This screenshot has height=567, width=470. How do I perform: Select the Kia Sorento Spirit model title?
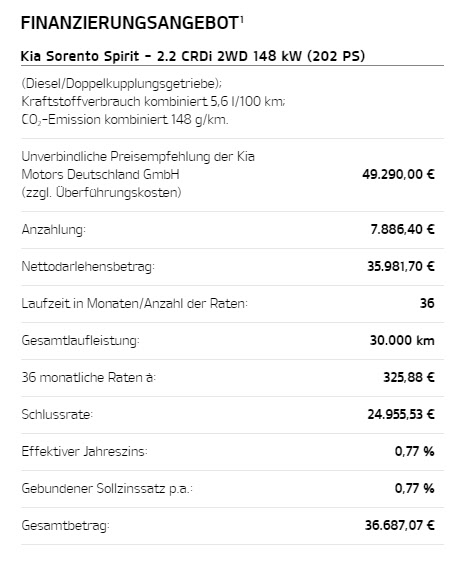click(193, 56)
